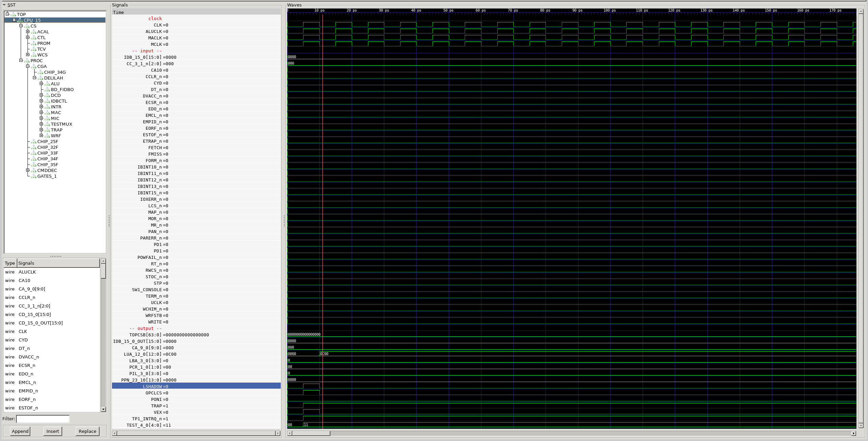
Task: Collapse the SST panel triangle
Action: click(x=4, y=5)
